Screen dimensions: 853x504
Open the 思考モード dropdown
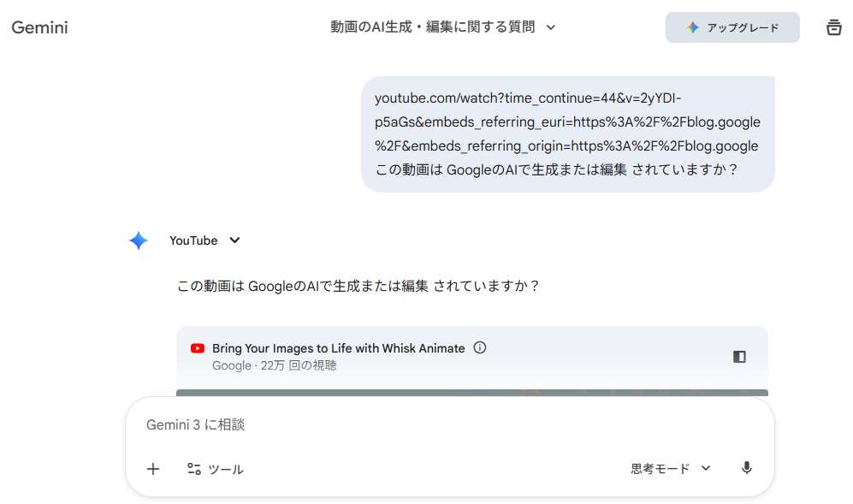coord(671,468)
